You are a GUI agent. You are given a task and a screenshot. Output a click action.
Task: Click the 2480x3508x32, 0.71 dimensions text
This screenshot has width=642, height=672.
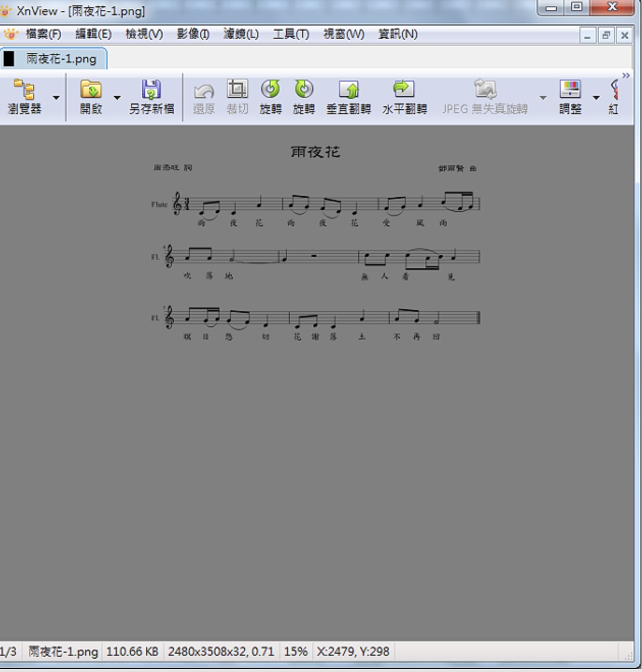(x=221, y=651)
